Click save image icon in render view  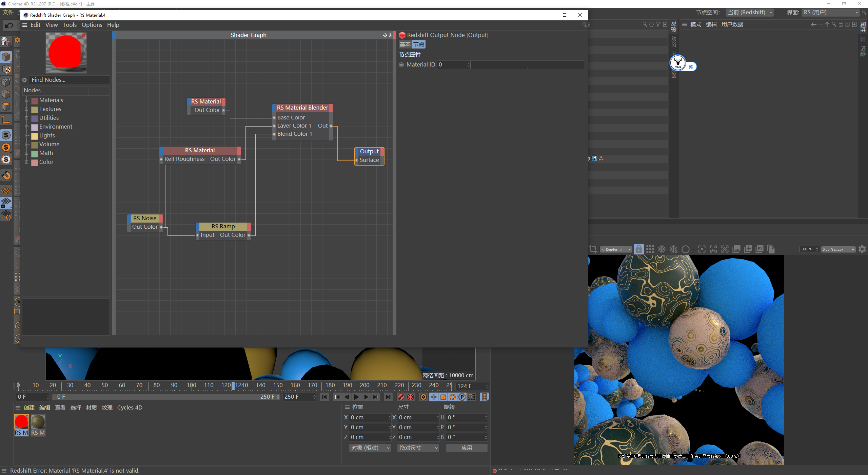tap(736, 249)
